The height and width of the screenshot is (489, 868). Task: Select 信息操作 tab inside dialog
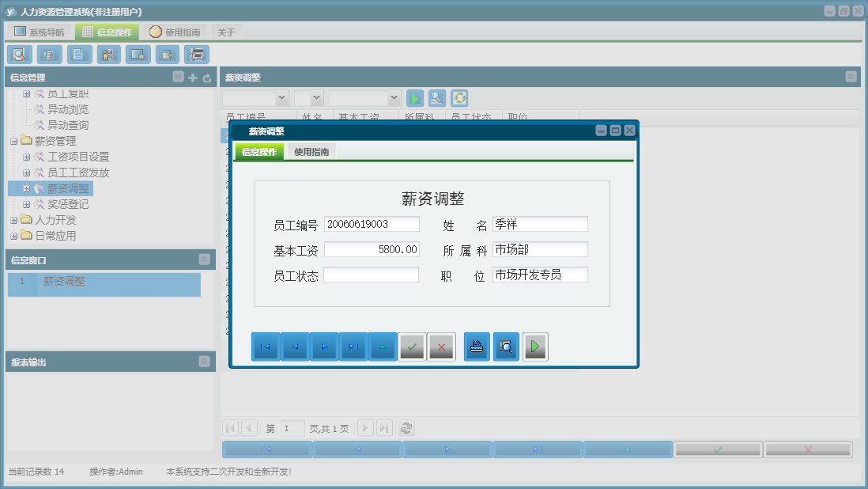[259, 152]
